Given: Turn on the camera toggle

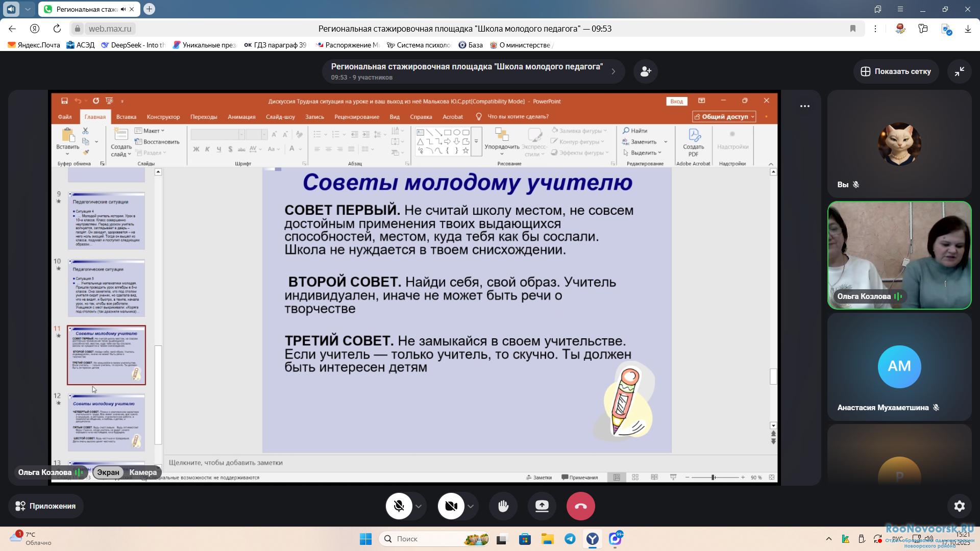Looking at the screenshot, I should tap(451, 506).
